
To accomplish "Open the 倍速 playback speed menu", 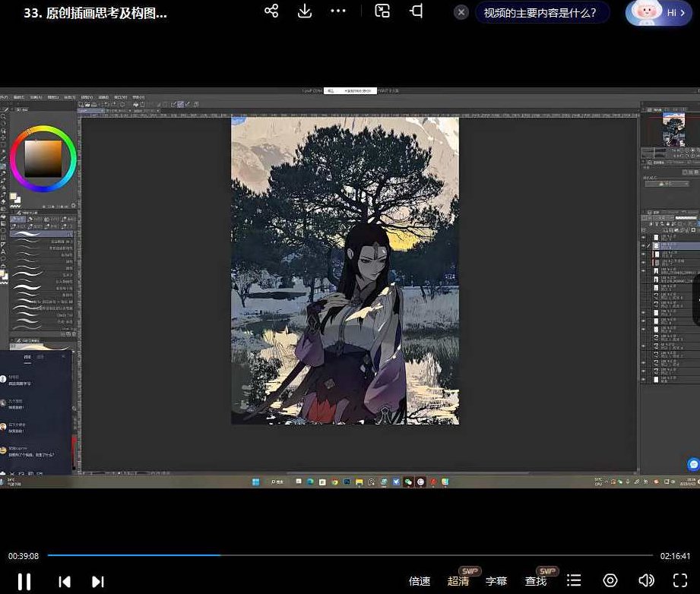I will pos(420,581).
